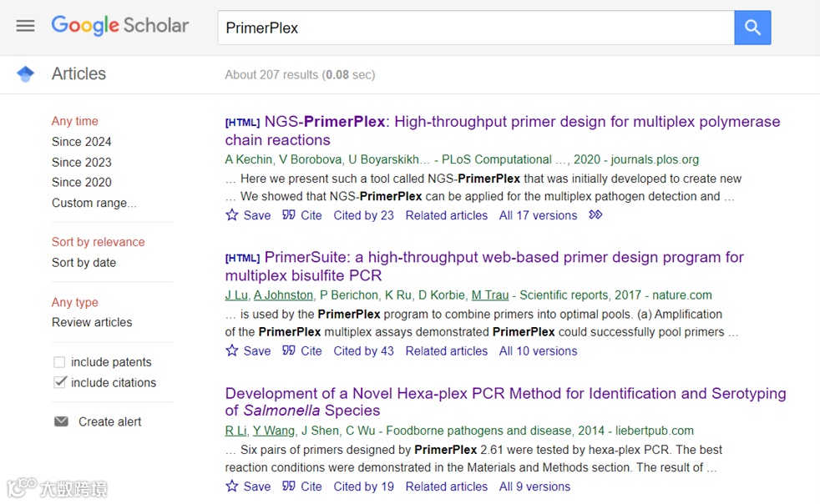The width and height of the screenshot is (820, 504).
Task: Click the Google Scholar logo
Action: (x=119, y=25)
